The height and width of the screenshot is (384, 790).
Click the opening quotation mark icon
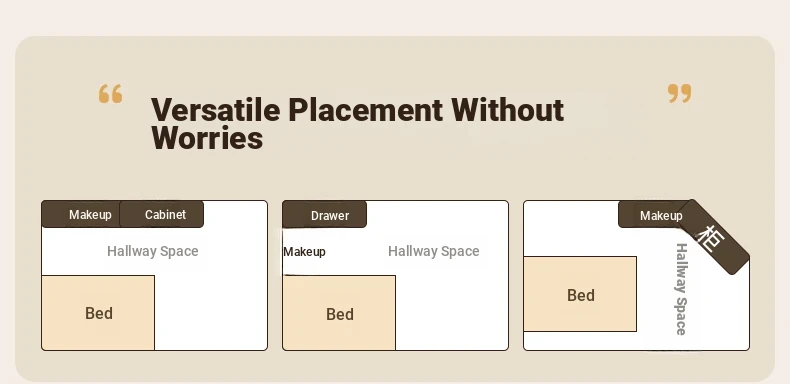point(110,94)
